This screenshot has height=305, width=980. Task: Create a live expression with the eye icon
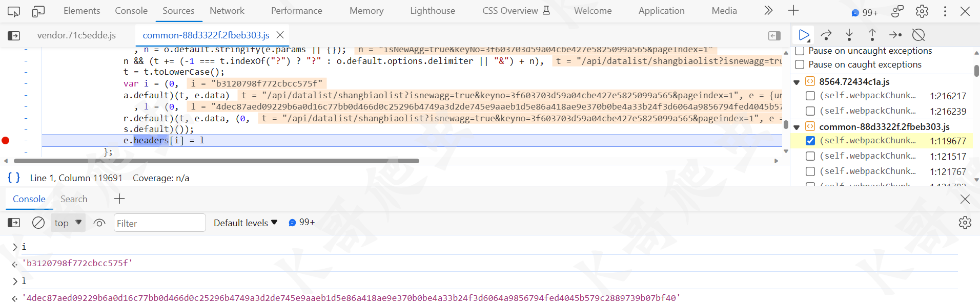coord(99,223)
